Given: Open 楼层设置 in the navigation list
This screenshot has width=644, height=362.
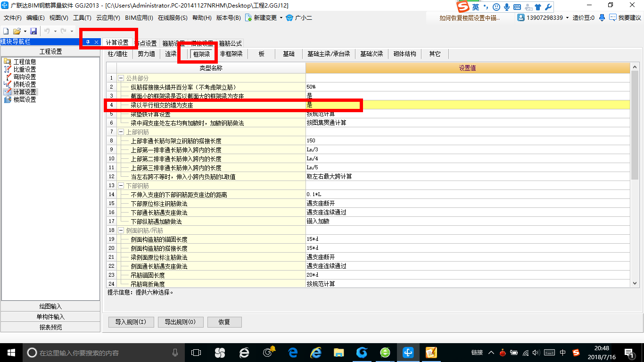Looking at the screenshot, I should pyautogui.click(x=25, y=99).
